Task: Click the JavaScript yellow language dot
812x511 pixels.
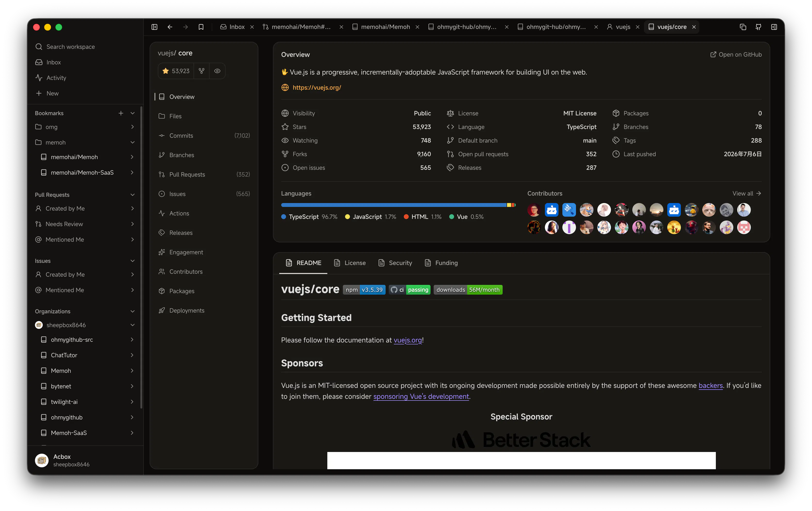Action: click(347, 217)
